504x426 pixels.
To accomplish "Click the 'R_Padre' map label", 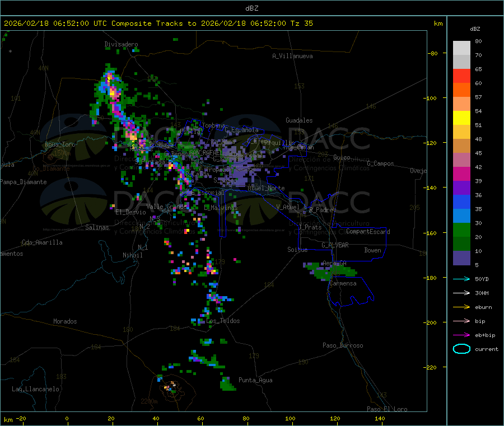I will click(321, 210).
